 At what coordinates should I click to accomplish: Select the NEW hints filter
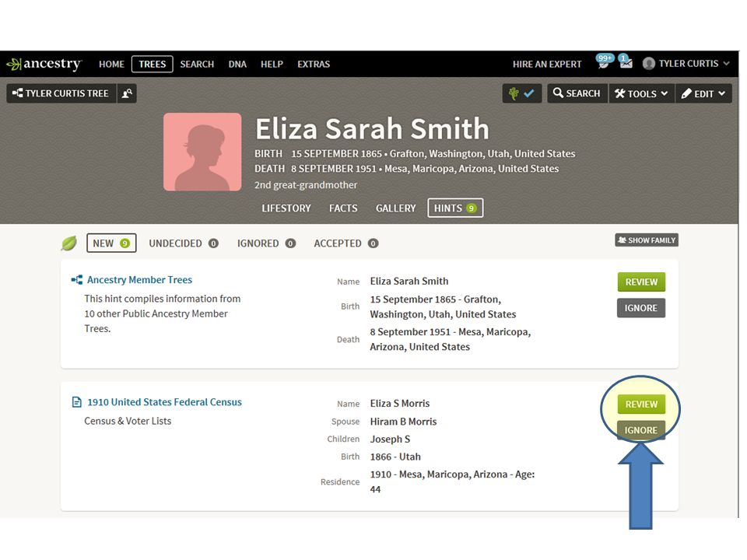[x=111, y=243]
